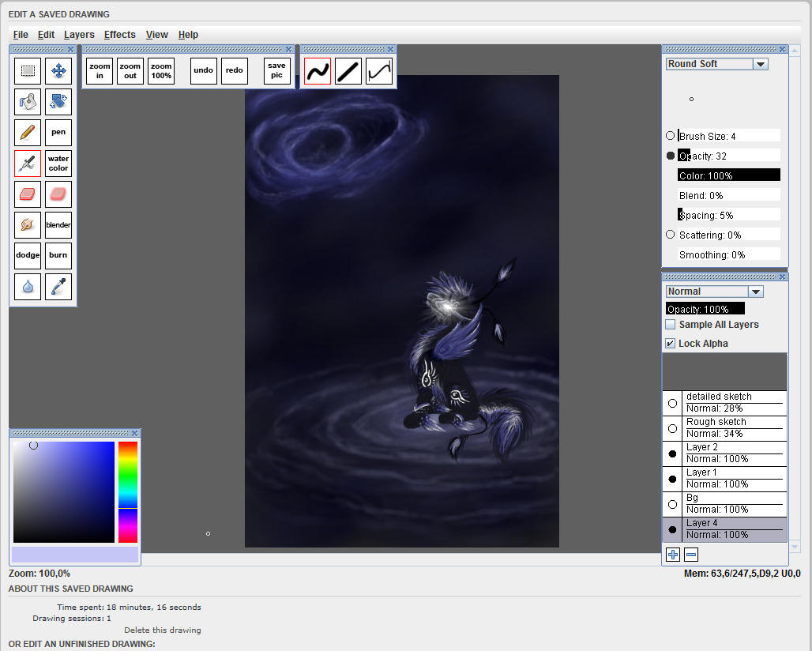The image size is (812, 651).
Task: Adjust the Smoothing 0% slider
Action: coord(728,255)
